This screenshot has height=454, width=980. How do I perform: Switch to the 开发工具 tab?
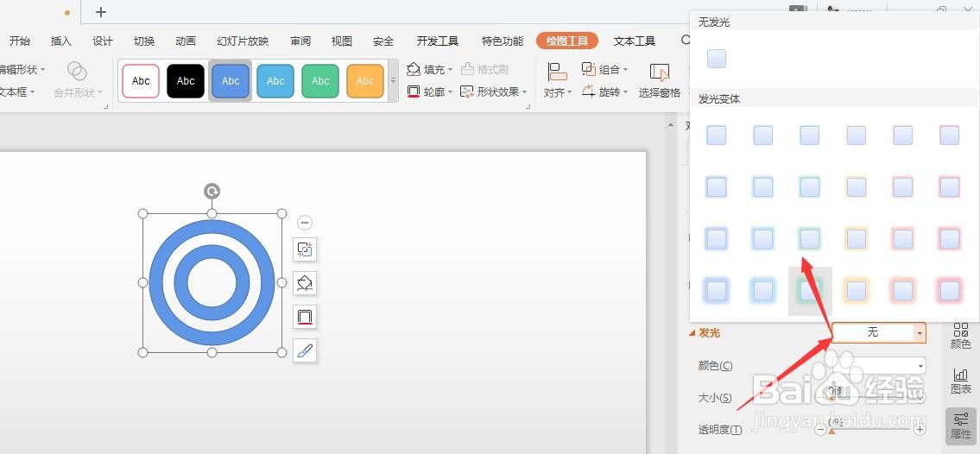(x=438, y=41)
